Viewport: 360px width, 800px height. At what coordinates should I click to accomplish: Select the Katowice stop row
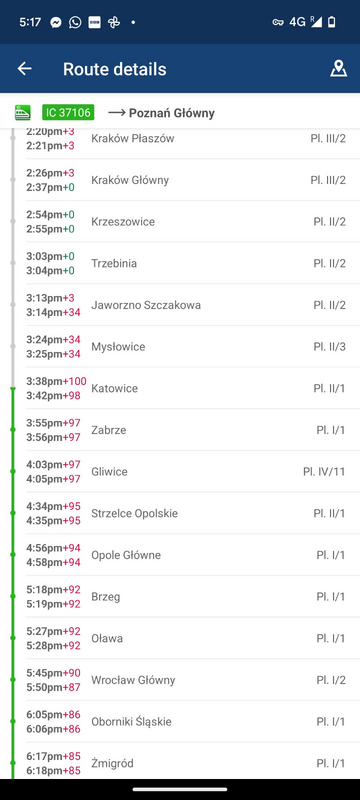click(x=187, y=388)
